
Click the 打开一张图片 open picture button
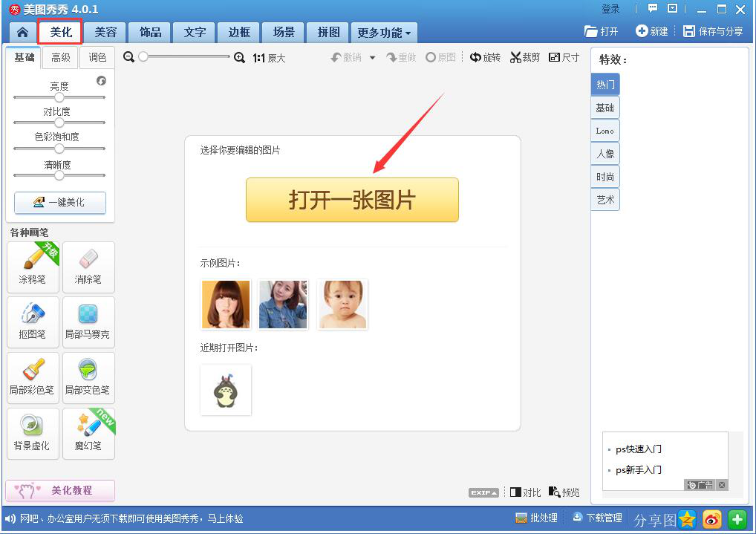click(x=352, y=200)
